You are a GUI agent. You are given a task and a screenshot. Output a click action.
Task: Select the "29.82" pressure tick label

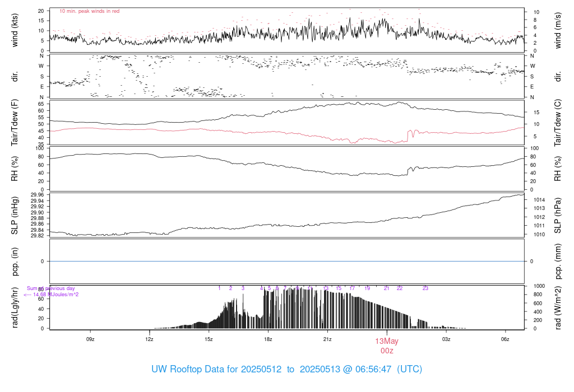tap(38, 236)
